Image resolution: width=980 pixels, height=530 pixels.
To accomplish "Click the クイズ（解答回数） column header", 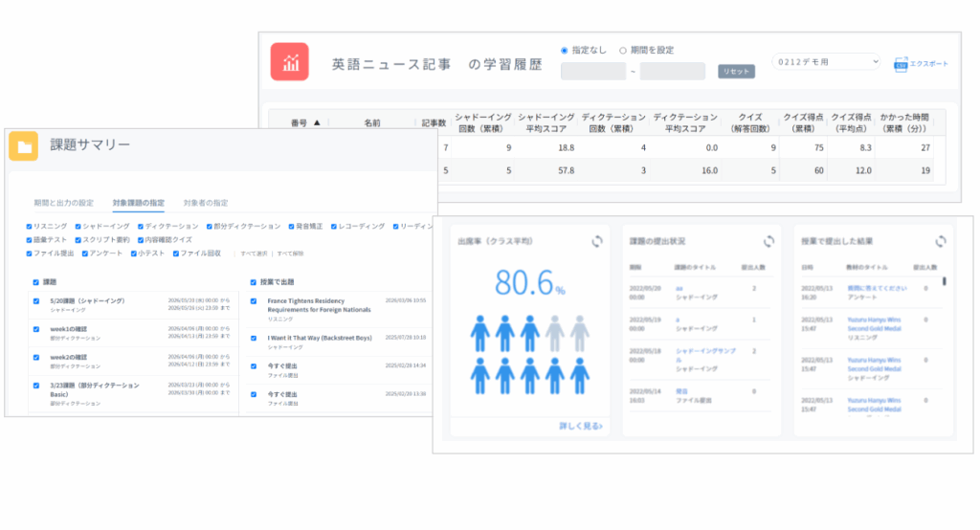I will pos(750,122).
